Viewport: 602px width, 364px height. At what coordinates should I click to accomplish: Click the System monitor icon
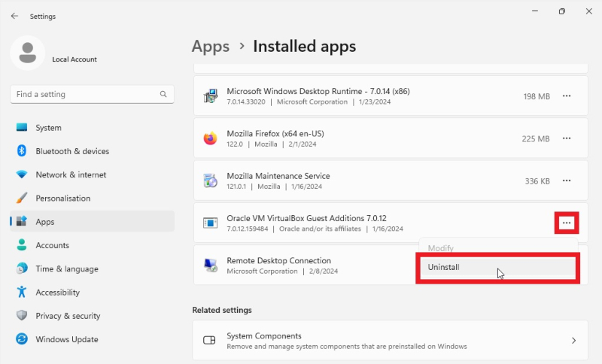22,127
